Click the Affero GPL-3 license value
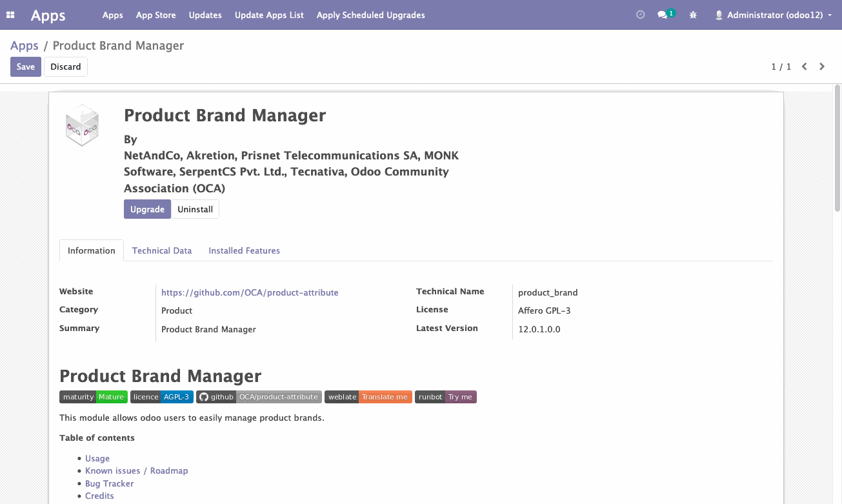Screen dimensions: 842x504 (545, 310)
